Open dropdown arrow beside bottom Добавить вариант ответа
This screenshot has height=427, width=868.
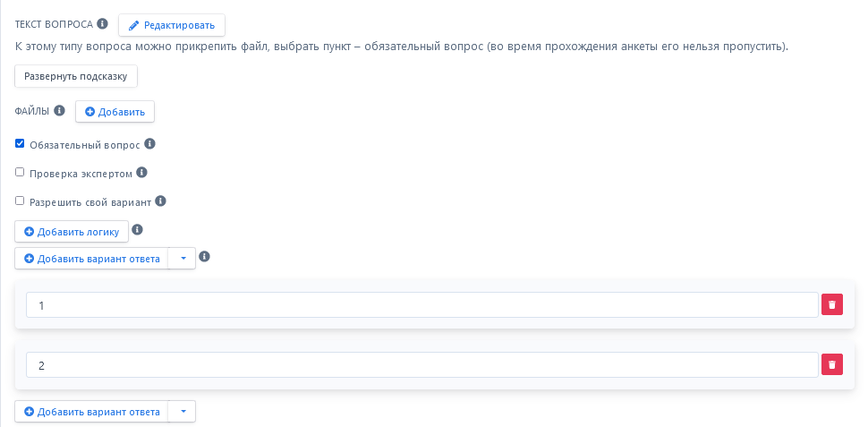(x=182, y=412)
